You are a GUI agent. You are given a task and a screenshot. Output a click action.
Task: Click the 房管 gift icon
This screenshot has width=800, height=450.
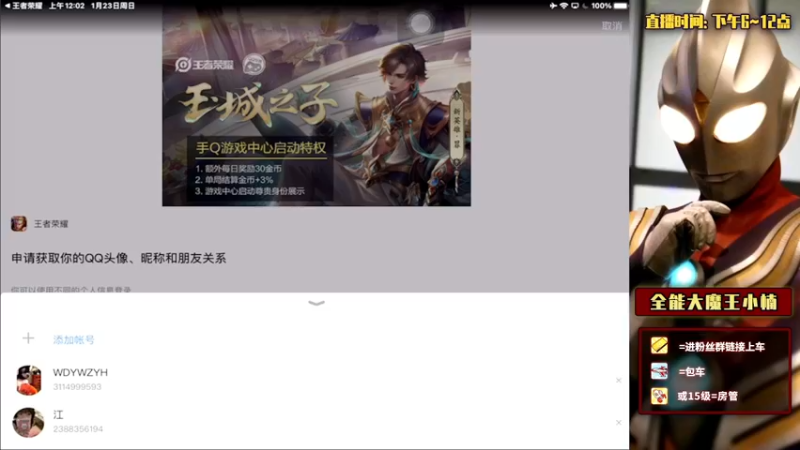point(659,396)
